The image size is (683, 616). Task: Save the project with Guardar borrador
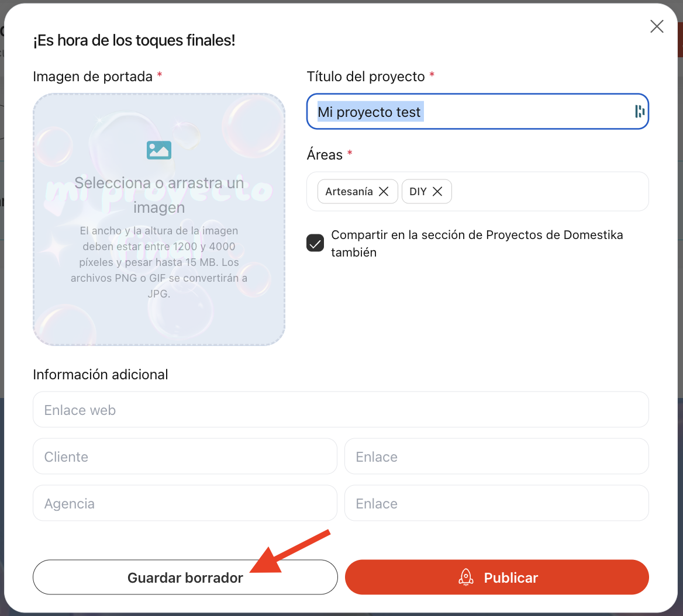point(185,577)
